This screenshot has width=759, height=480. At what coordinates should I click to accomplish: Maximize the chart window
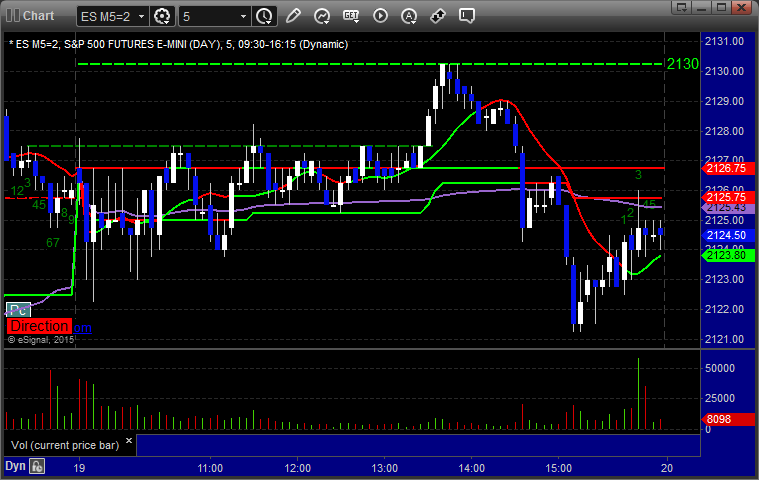coord(721,7)
